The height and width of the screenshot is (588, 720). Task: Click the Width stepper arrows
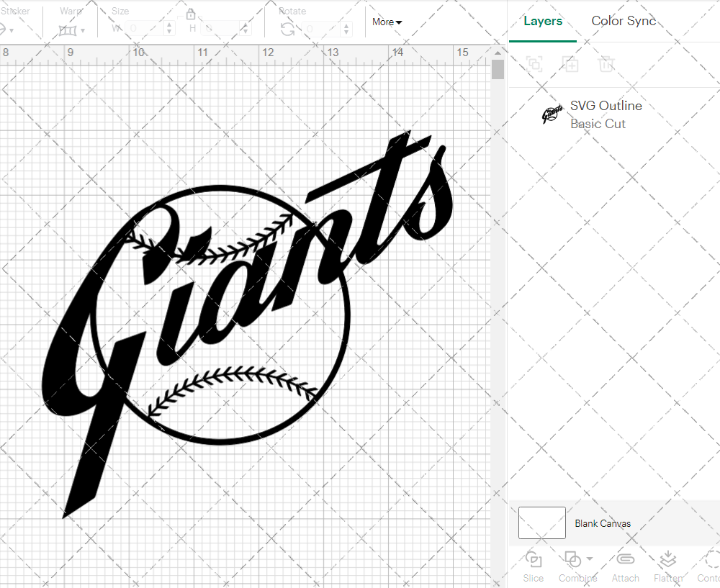169,29
